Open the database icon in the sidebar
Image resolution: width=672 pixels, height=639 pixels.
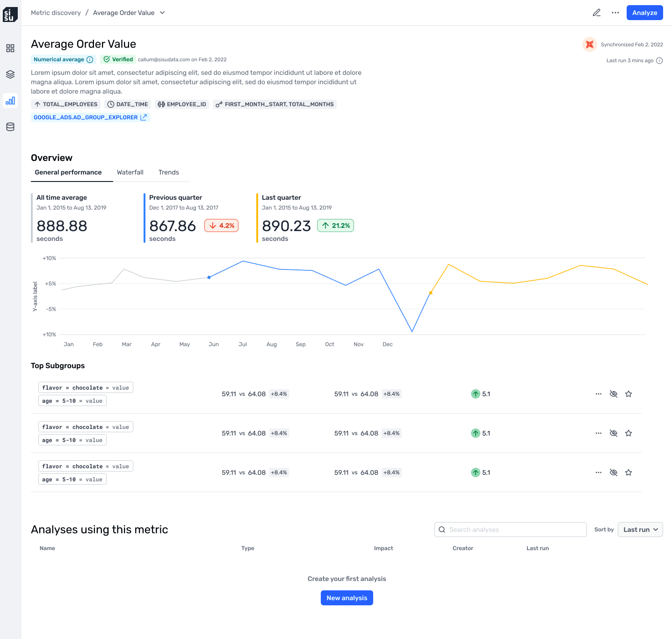tap(10, 126)
